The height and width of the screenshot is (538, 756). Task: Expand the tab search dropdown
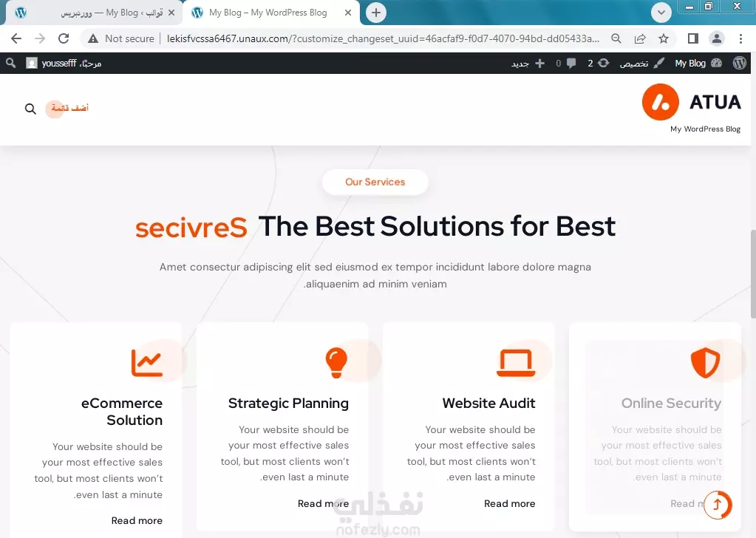[x=661, y=13]
